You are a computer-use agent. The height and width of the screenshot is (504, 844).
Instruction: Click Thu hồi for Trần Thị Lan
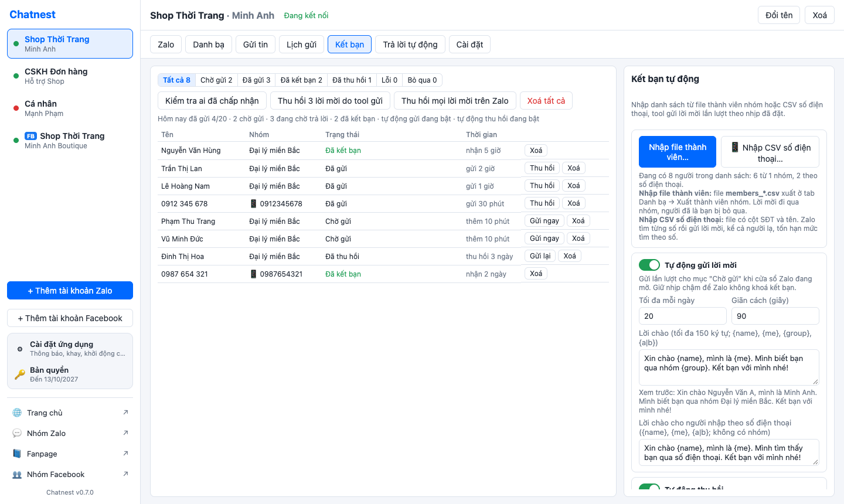tap(542, 168)
